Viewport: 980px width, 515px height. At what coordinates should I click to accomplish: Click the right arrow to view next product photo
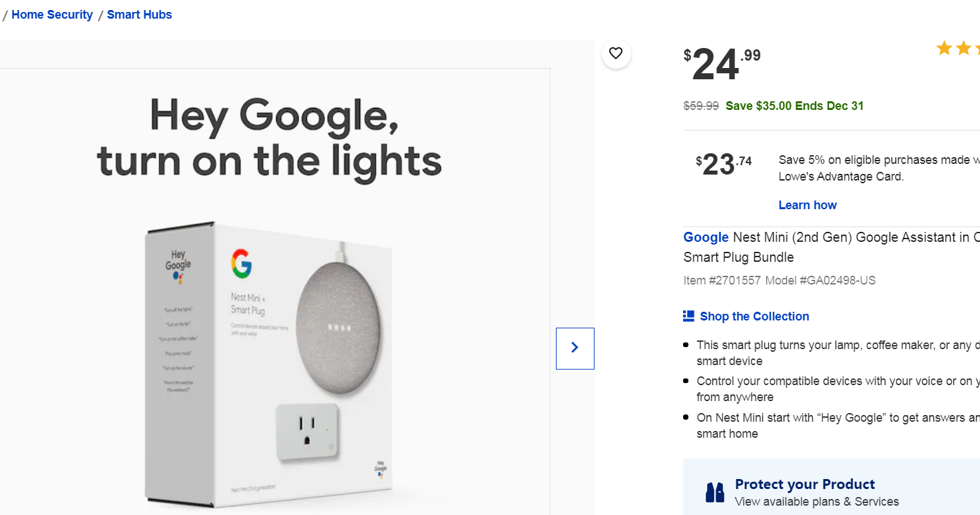(575, 348)
